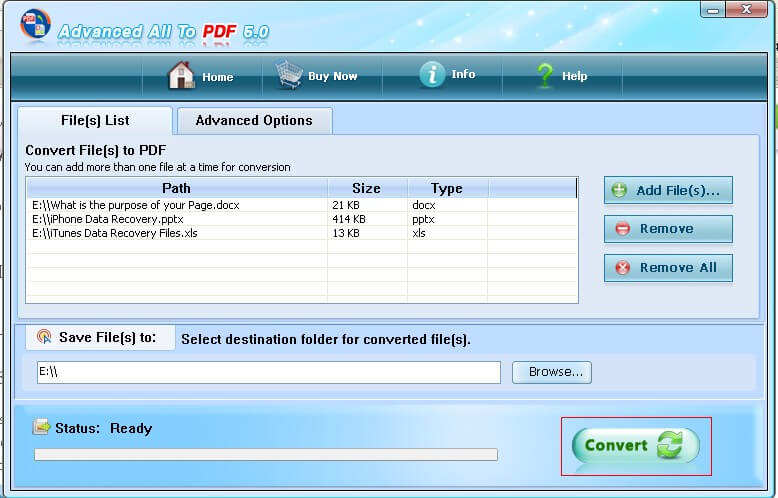Screen dimensions: 778x498
Task: Click the Status: Ready text
Action: point(103,428)
